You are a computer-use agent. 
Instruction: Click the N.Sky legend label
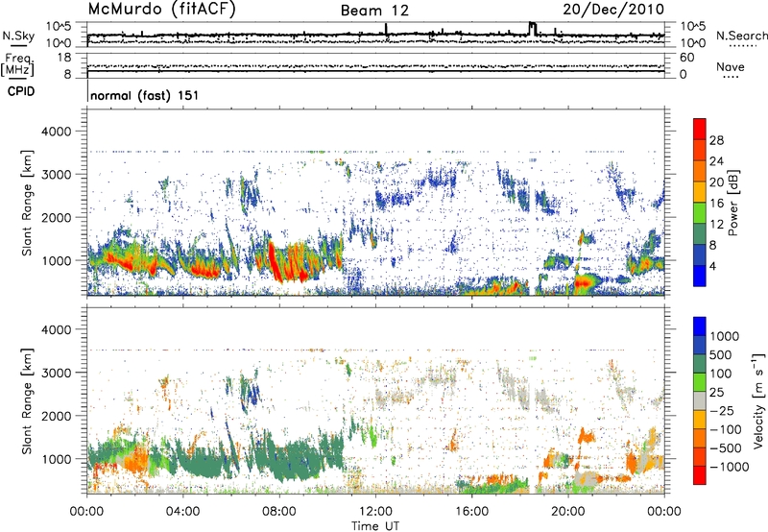coord(18,36)
